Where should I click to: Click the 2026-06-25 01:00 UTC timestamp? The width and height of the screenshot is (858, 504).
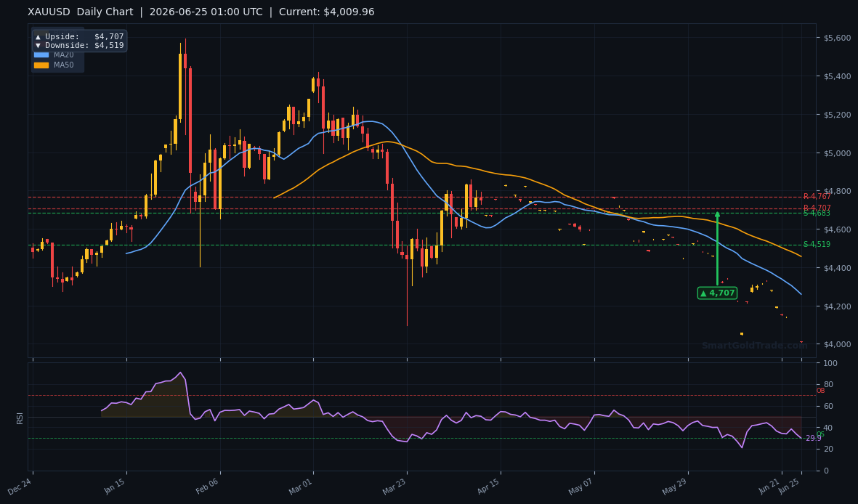[x=206, y=12]
